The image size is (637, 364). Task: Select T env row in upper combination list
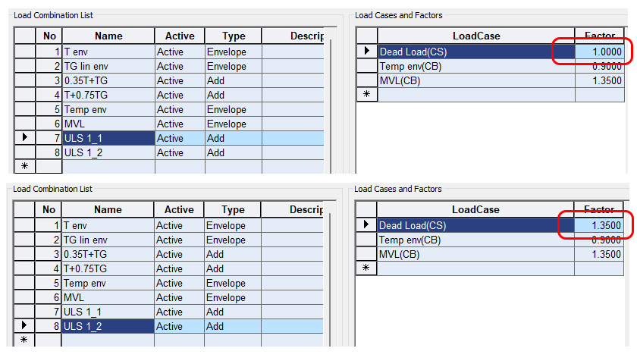coord(108,52)
